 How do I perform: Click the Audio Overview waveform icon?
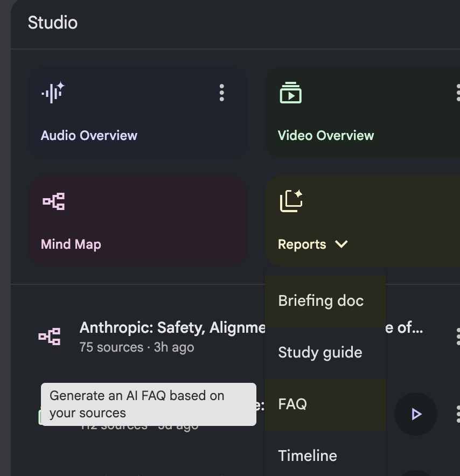pyautogui.click(x=53, y=93)
